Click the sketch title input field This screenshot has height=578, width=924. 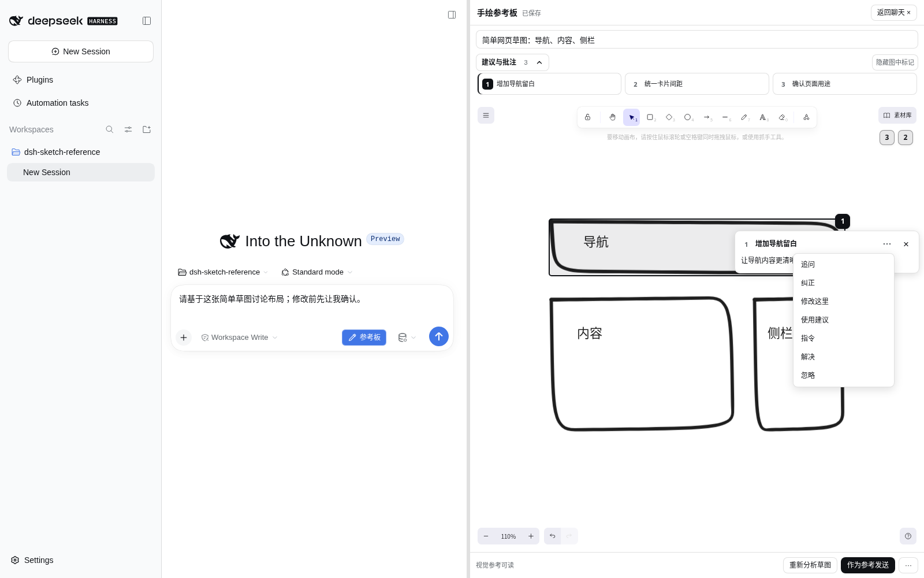696,40
